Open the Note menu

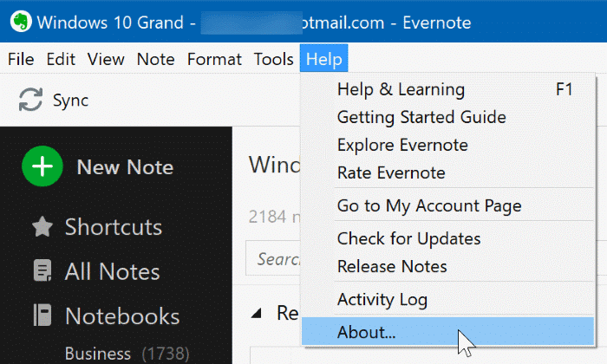[x=155, y=59]
